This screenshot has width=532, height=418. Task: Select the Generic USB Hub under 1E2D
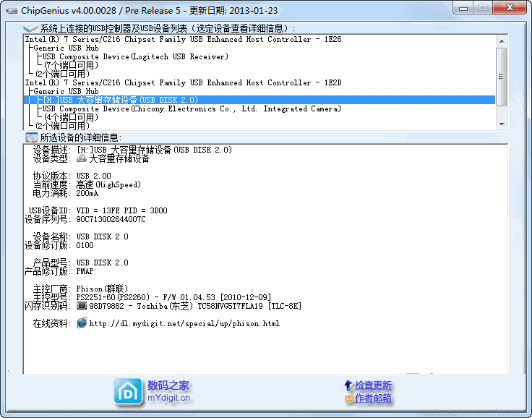point(66,92)
